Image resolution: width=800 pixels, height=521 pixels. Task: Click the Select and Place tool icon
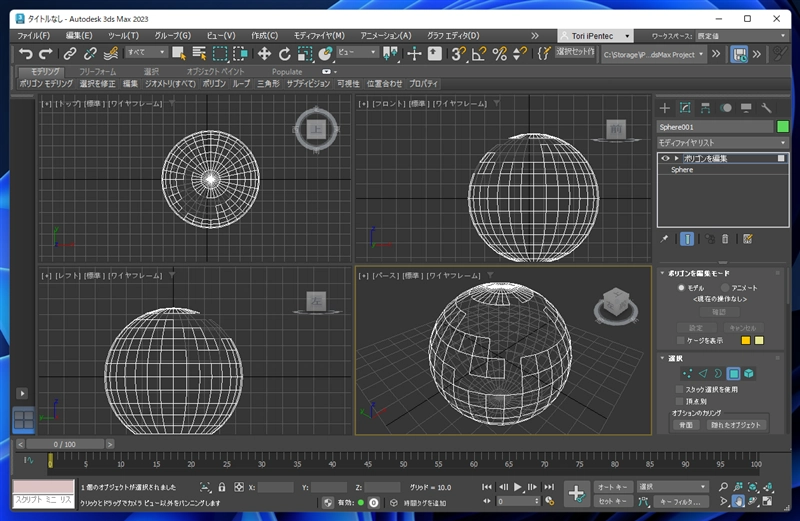pos(325,53)
